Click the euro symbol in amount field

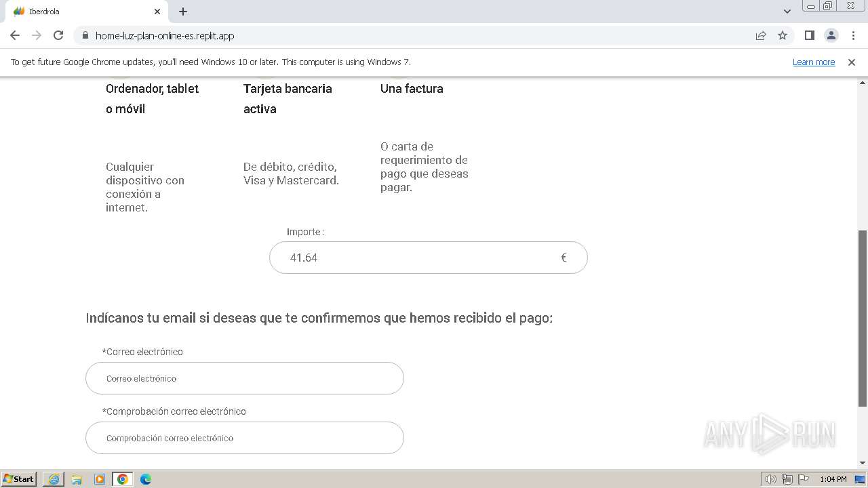(564, 258)
